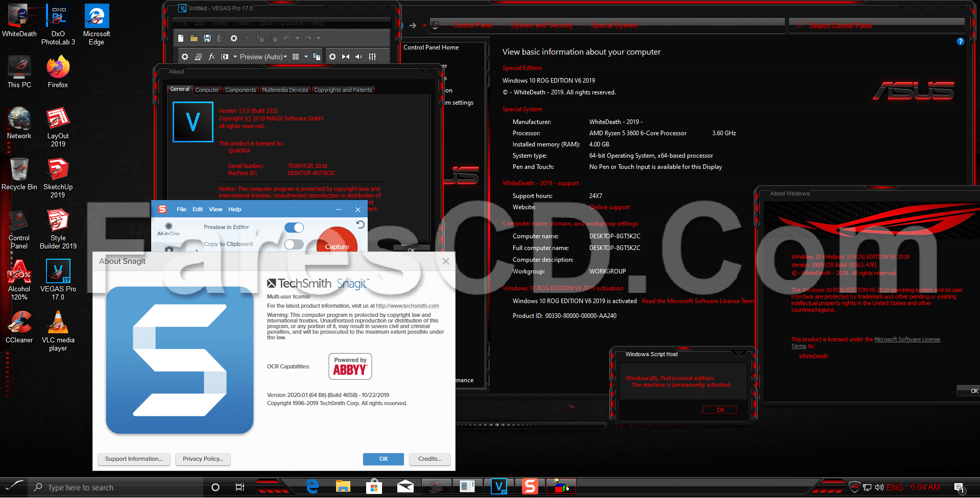Open Snagit File menu
This screenshot has height=498, width=980.
click(x=181, y=209)
